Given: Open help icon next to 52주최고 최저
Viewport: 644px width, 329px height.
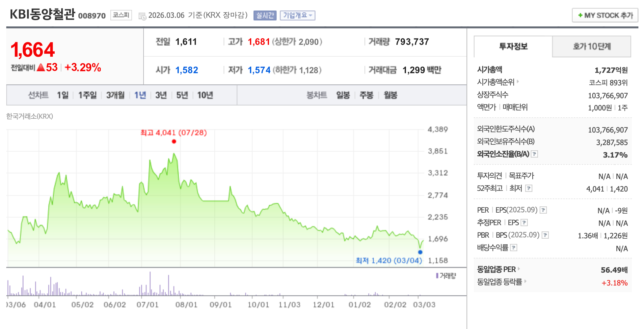Looking at the screenshot, I should (529, 188).
